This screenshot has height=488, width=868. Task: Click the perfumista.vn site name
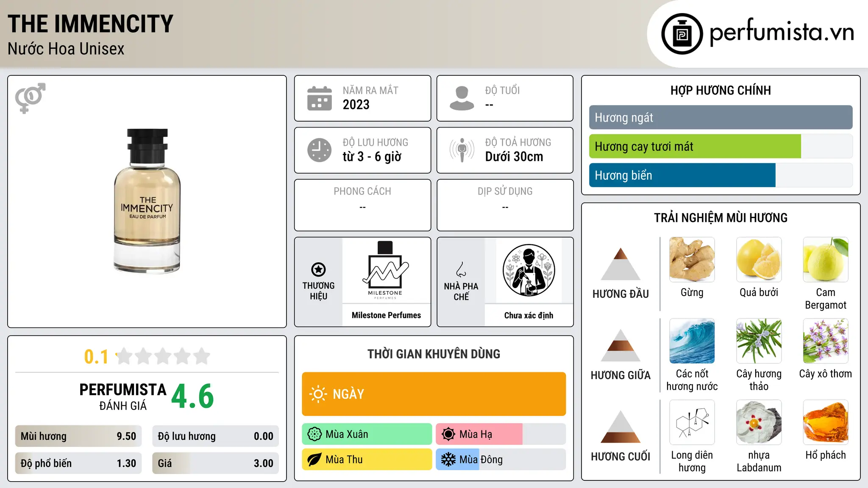(x=782, y=32)
